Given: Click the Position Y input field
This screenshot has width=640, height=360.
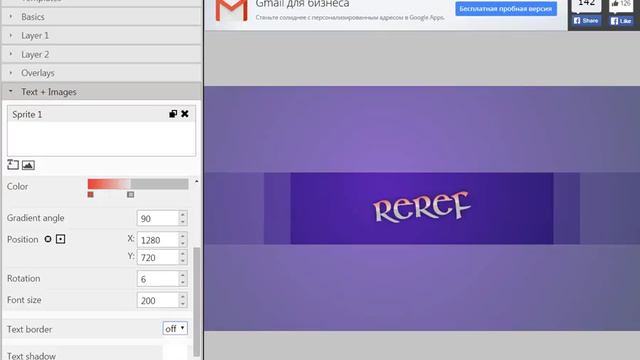Looking at the screenshot, I should (x=158, y=258).
